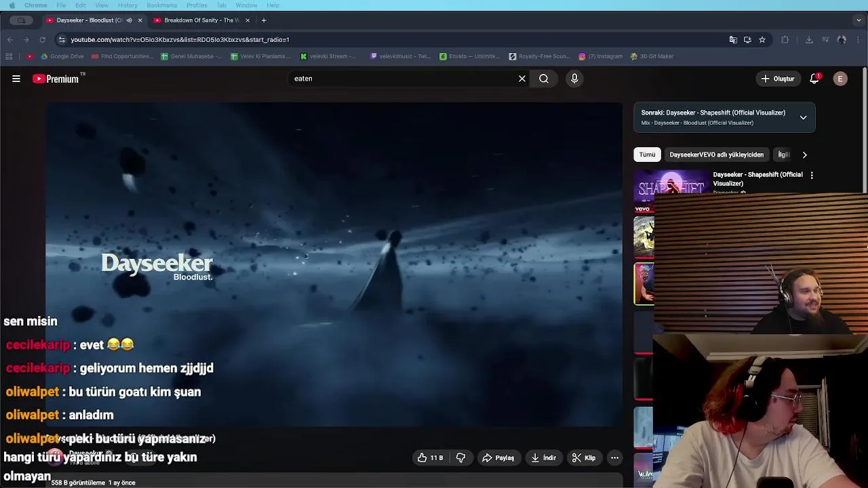Open Royalty-Free Sounds bookmark
Screen dimensions: 868x488
(x=540, y=56)
